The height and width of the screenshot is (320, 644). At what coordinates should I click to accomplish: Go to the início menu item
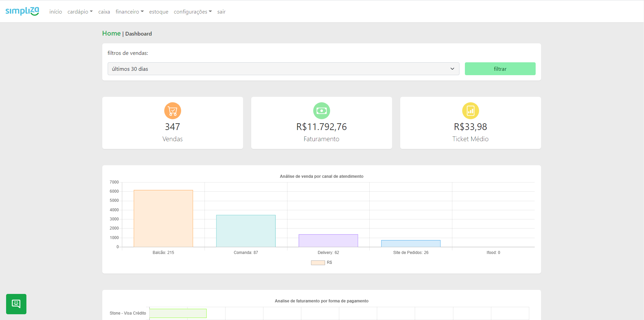pyautogui.click(x=56, y=12)
